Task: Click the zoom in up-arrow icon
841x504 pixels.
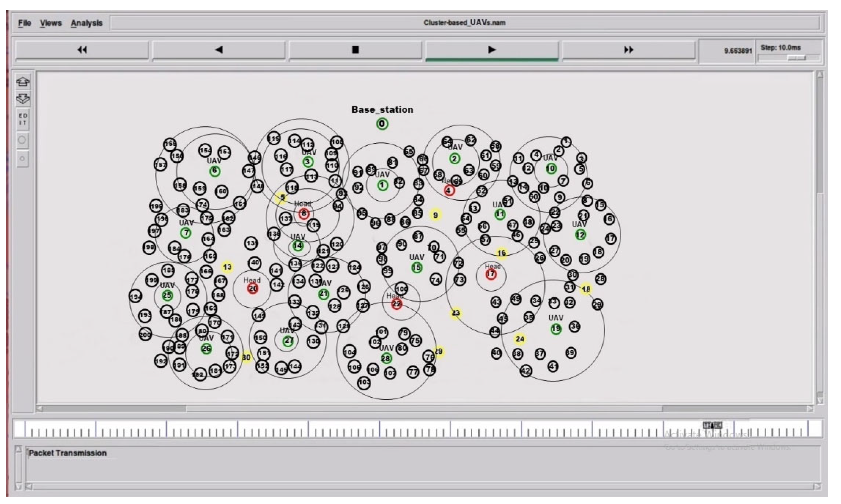Action: coord(23,82)
